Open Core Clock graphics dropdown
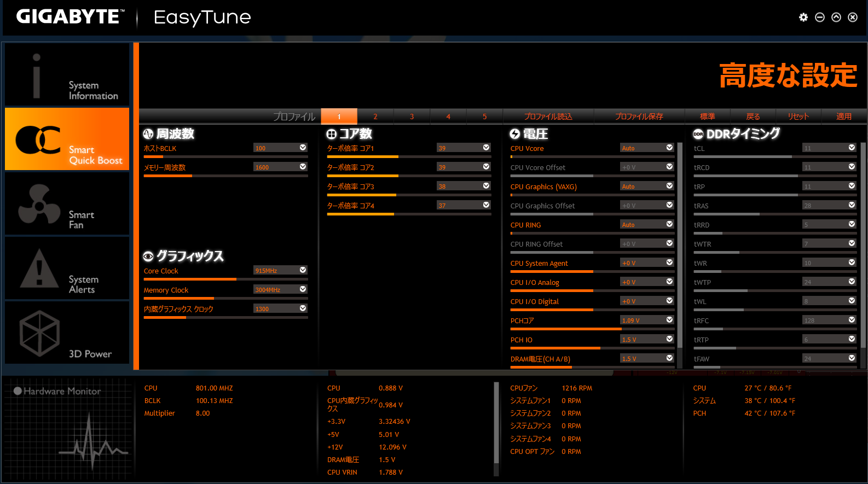 click(281, 271)
